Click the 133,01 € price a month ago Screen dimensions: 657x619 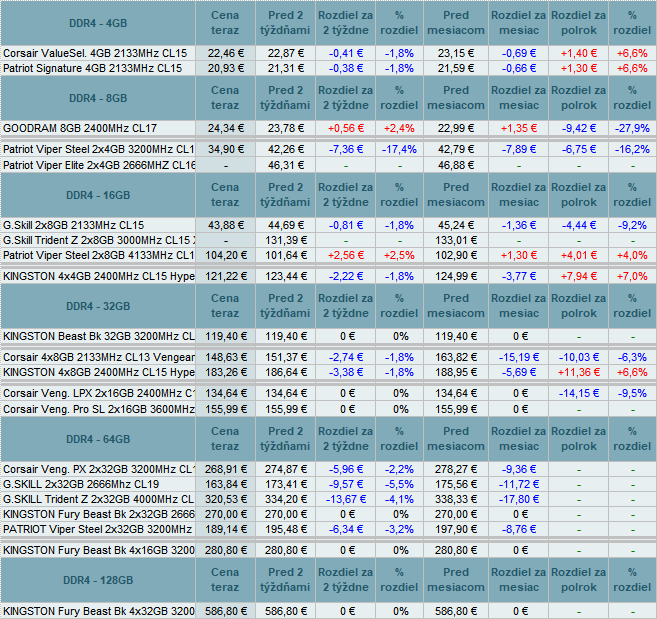point(456,241)
